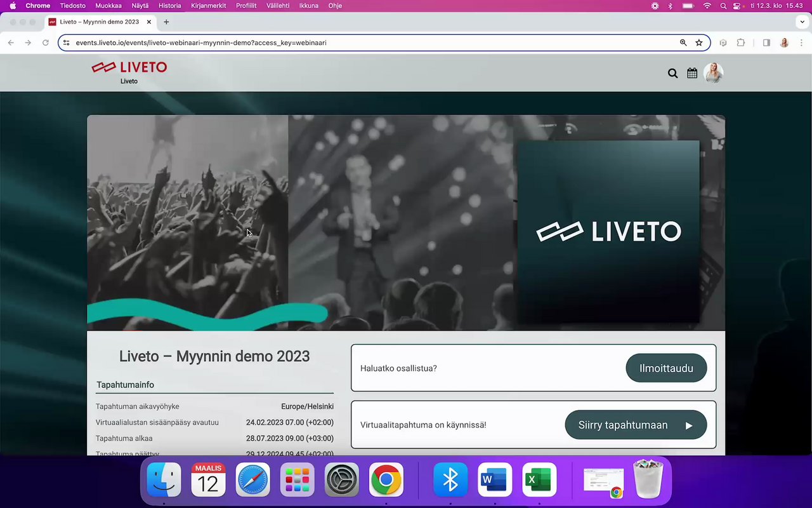
Task: Open Spotlight search in menu bar
Action: (x=723, y=6)
